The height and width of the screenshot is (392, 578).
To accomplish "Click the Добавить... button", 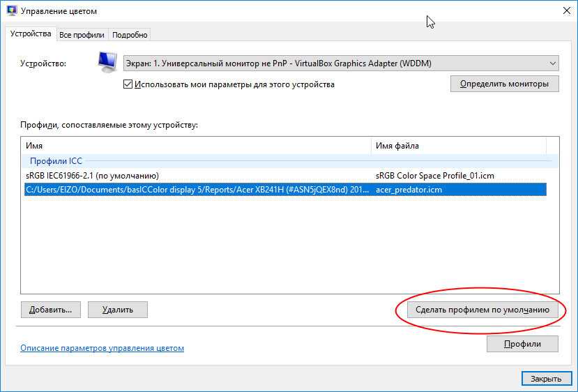I will pos(51,310).
